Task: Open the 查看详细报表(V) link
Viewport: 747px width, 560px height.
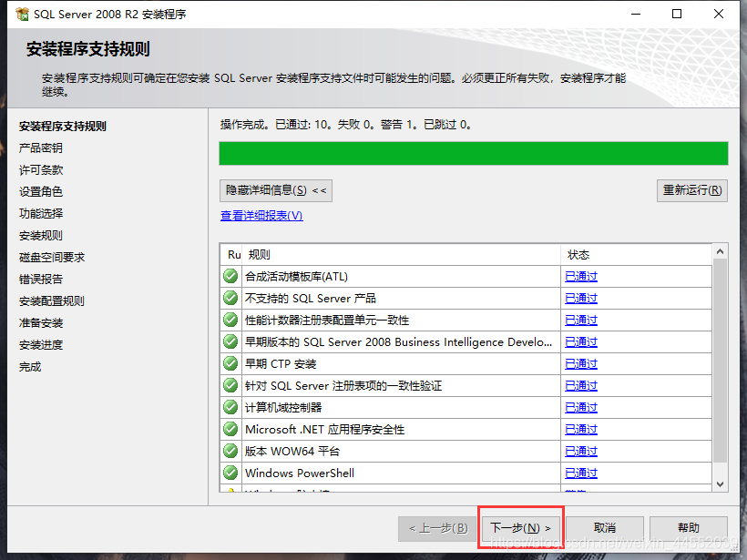Action: coord(261,216)
